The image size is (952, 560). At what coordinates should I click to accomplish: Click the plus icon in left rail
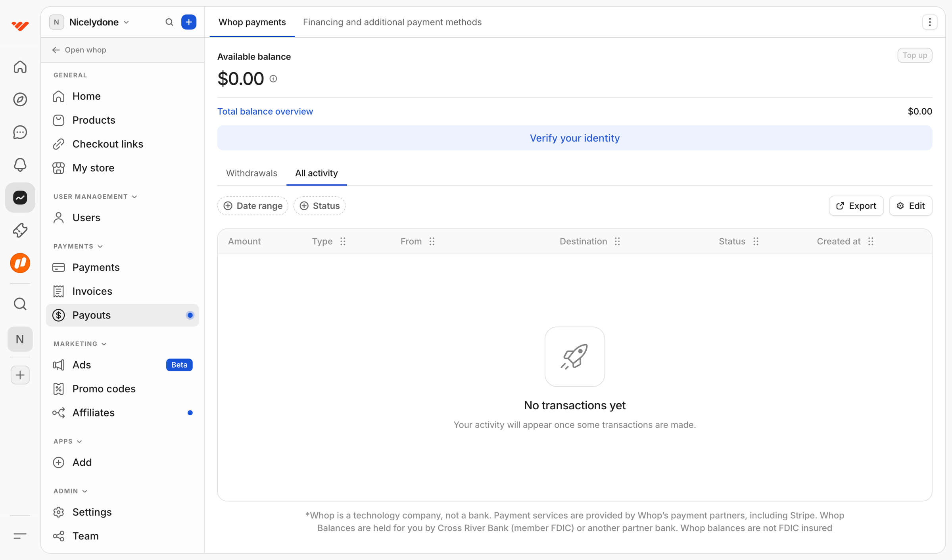20,375
